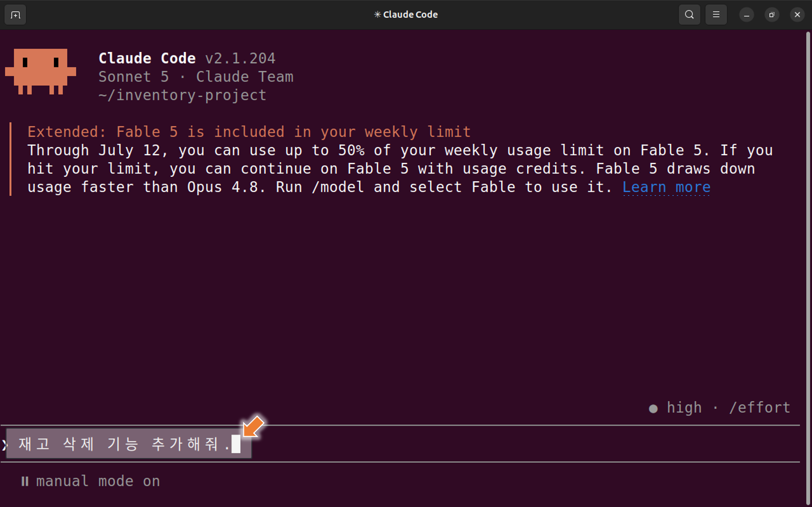Image resolution: width=812 pixels, height=507 pixels.
Task: Click the "~/inventory-project" path text
Action: [182, 95]
